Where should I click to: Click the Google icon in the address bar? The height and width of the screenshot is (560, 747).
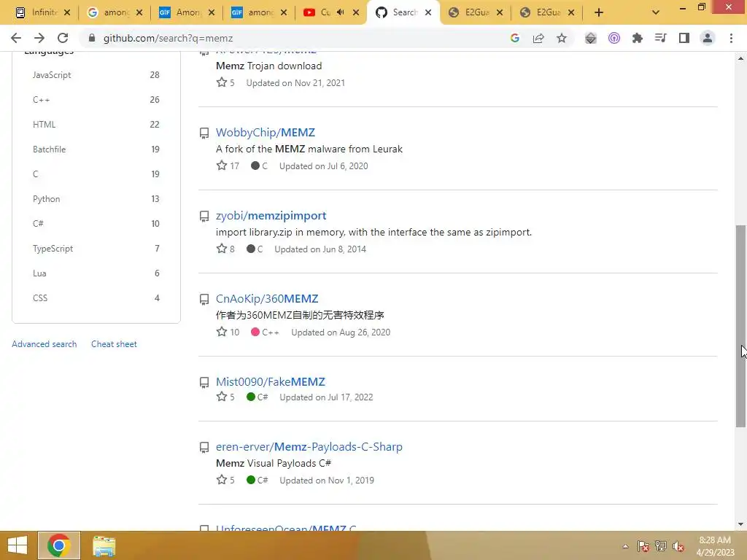pos(514,38)
